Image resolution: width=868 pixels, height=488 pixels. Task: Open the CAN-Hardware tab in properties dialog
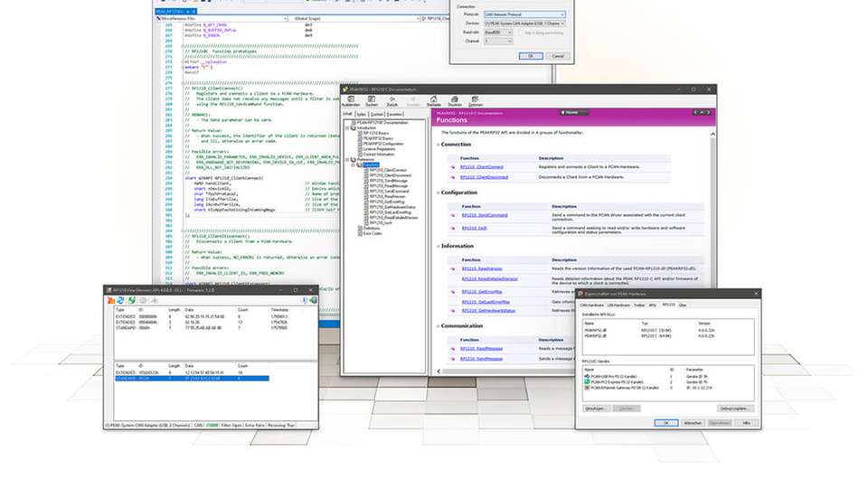click(591, 305)
